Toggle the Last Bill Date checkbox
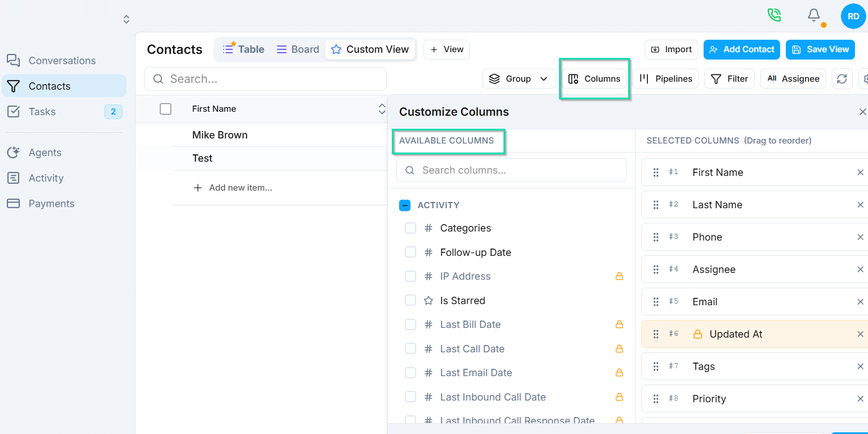The width and height of the screenshot is (868, 434). pos(410,325)
